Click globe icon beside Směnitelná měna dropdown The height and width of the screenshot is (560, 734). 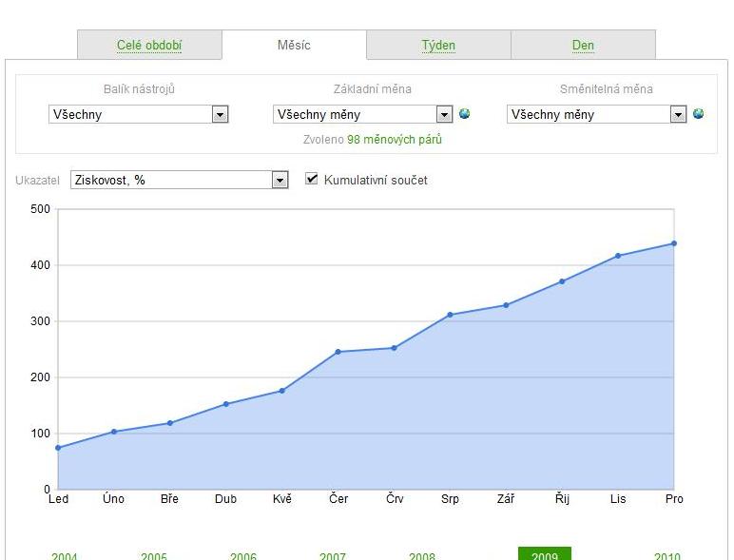(699, 114)
